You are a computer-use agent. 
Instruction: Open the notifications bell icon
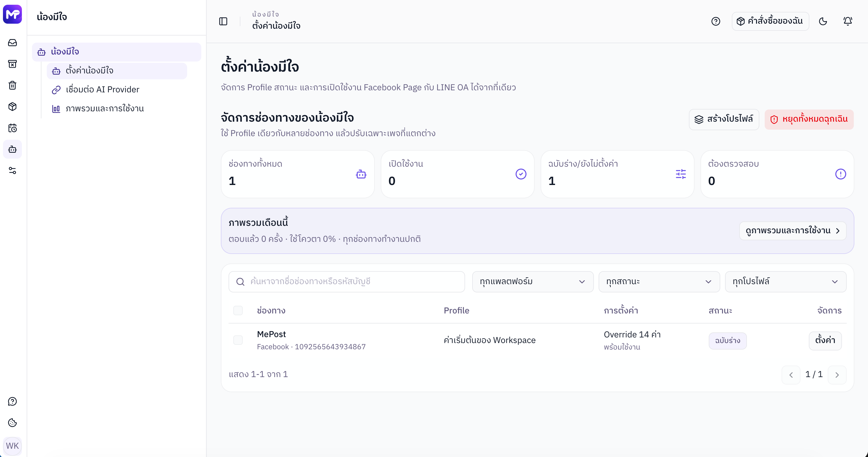click(848, 21)
